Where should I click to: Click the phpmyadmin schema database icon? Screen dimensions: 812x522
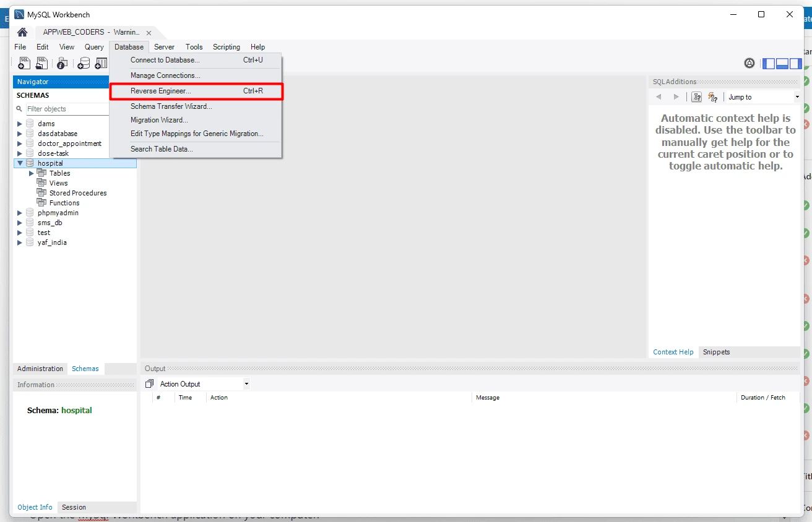point(30,213)
